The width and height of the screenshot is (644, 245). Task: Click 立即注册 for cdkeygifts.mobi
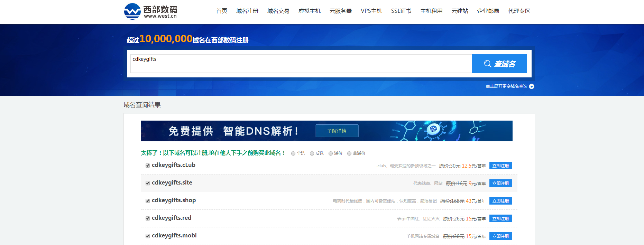point(501,236)
